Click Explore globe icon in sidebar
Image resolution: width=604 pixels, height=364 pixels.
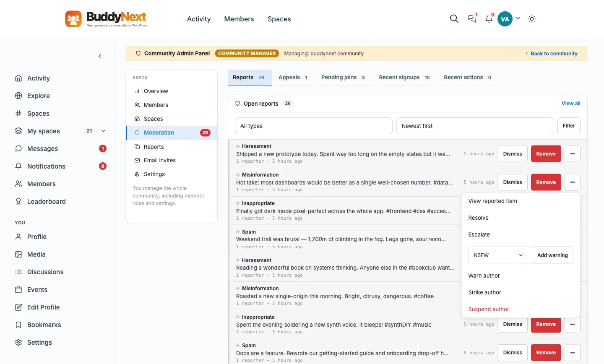click(x=18, y=96)
